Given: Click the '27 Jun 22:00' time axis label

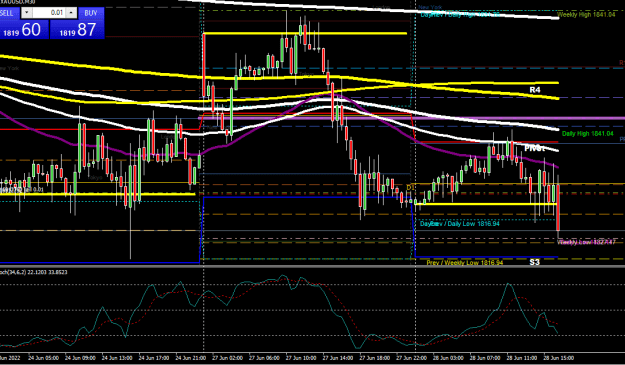Looking at the screenshot, I should click(412, 358).
